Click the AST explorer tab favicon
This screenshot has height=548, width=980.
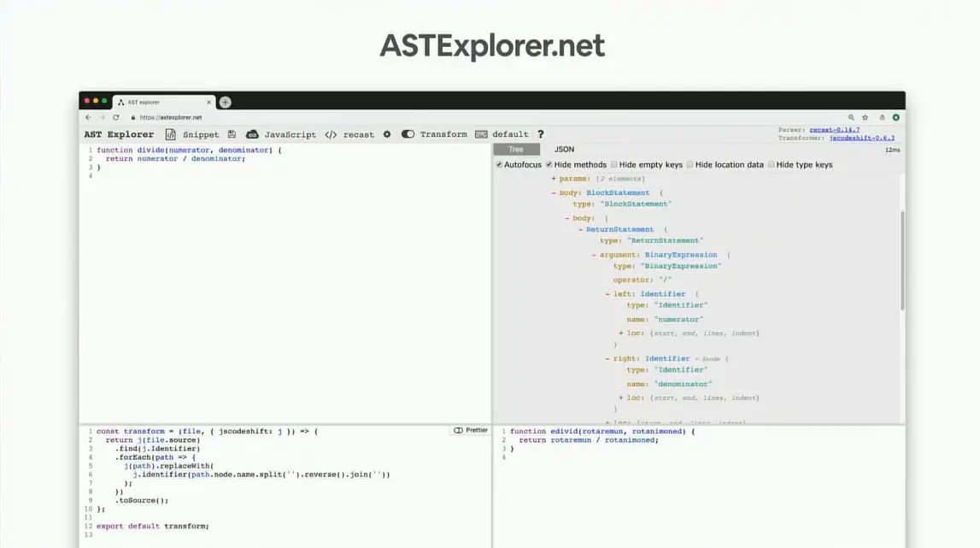click(121, 102)
